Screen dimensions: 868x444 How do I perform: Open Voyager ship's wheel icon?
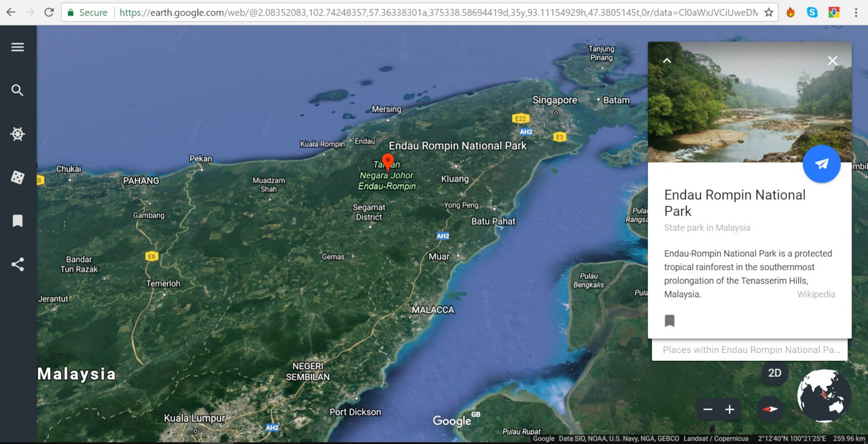coord(18,134)
